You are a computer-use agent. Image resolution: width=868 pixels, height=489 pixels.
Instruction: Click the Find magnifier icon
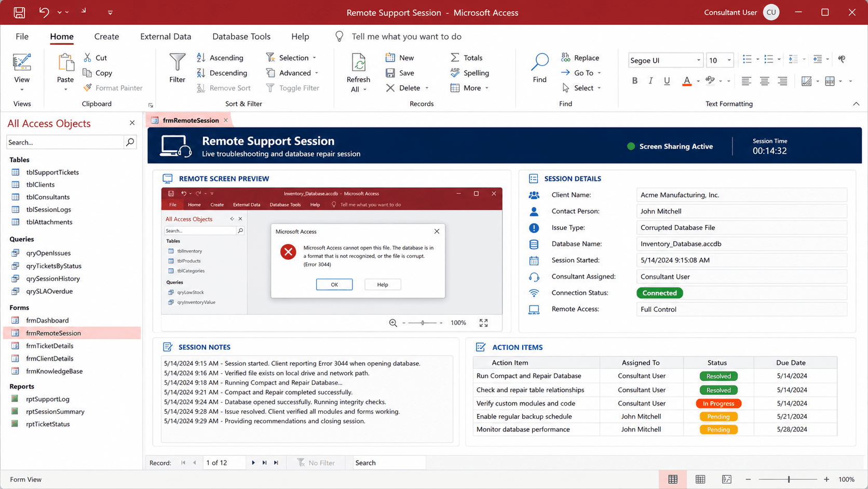point(540,62)
